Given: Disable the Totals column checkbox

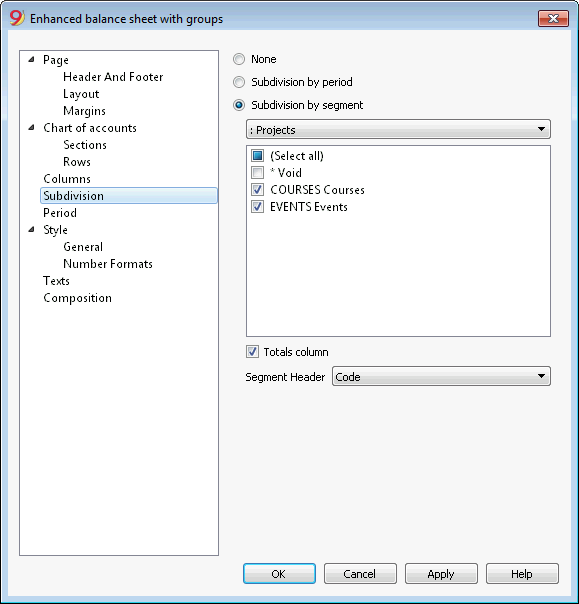Looking at the screenshot, I should pyautogui.click(x=252, y=352).
